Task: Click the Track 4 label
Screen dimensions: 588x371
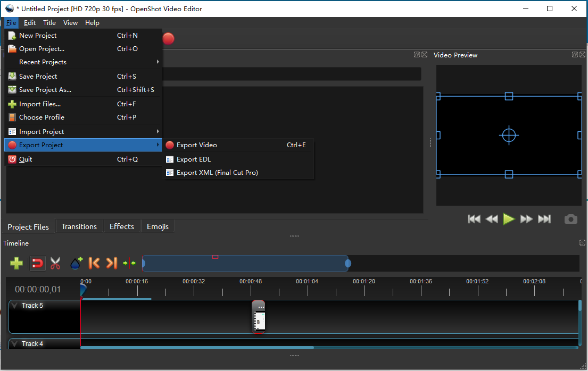Action: pos(32,344)
